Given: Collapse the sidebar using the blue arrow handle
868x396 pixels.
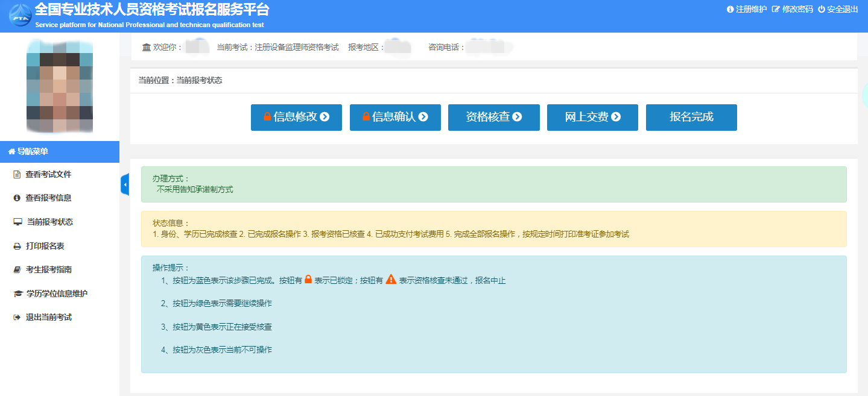Looking at the screenshot, I should pyautogui.click(x=125, y=184).
